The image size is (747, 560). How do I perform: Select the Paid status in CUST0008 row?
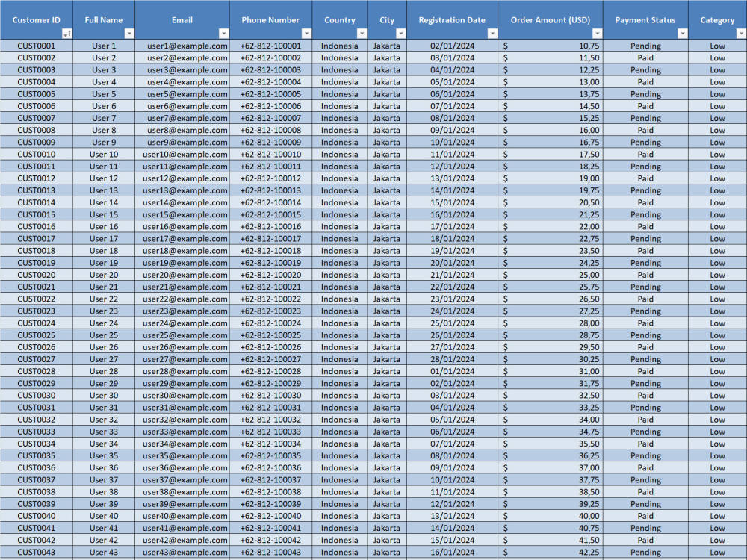(645, 131)
